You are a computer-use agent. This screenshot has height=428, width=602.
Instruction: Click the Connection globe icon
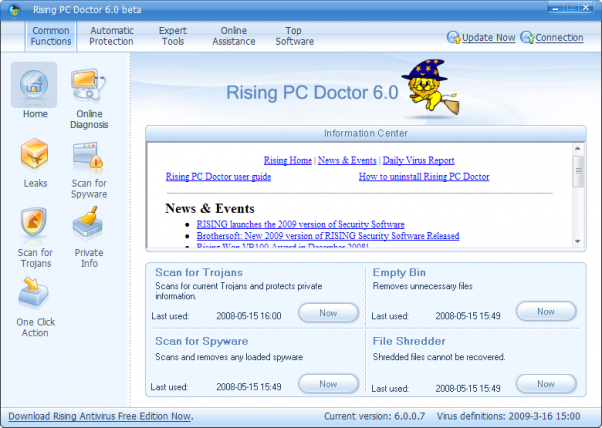pyautogui.click(x=527, y=37)
